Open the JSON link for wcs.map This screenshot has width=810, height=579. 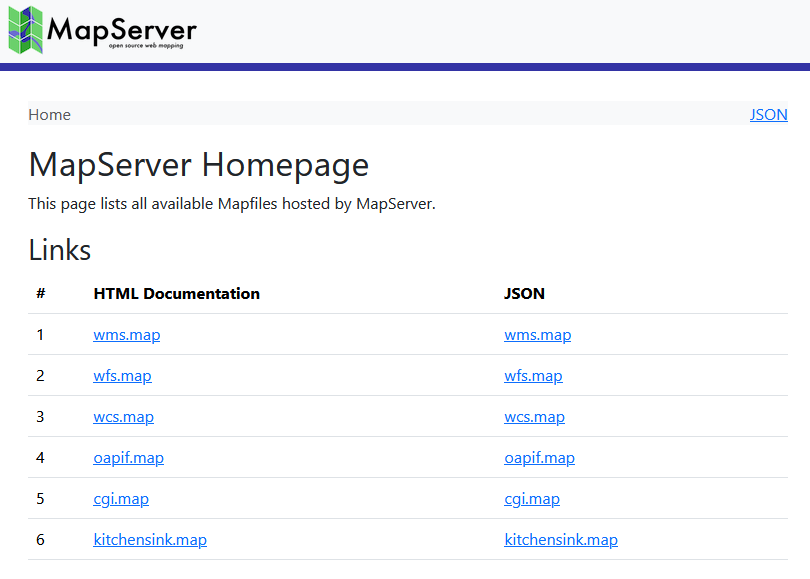click(x=534, y=416)
